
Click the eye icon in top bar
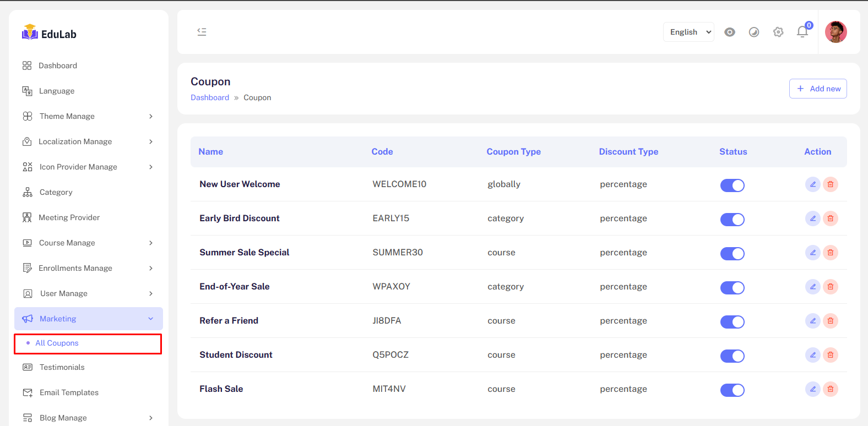pos(730,32)
